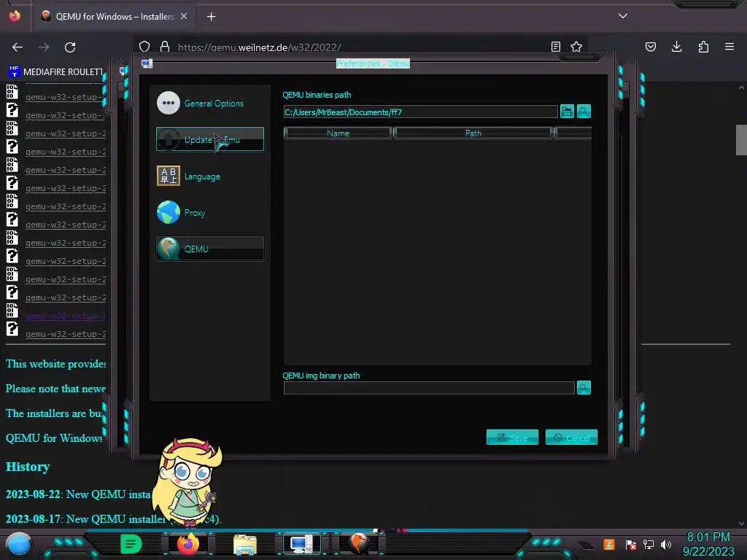Open the Windows Start orb

(18, 545)
